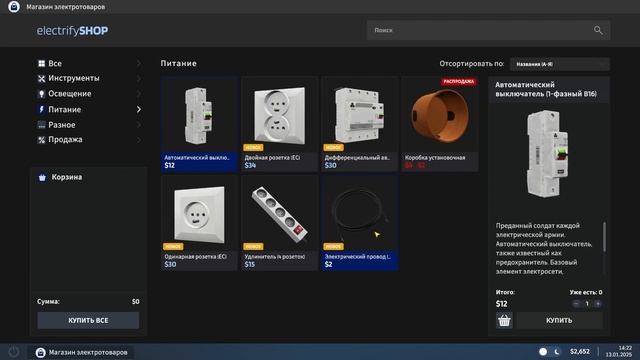Click the Отсортировать по label
The width and height of the screenshot is (640, 360).
(471, 64)
